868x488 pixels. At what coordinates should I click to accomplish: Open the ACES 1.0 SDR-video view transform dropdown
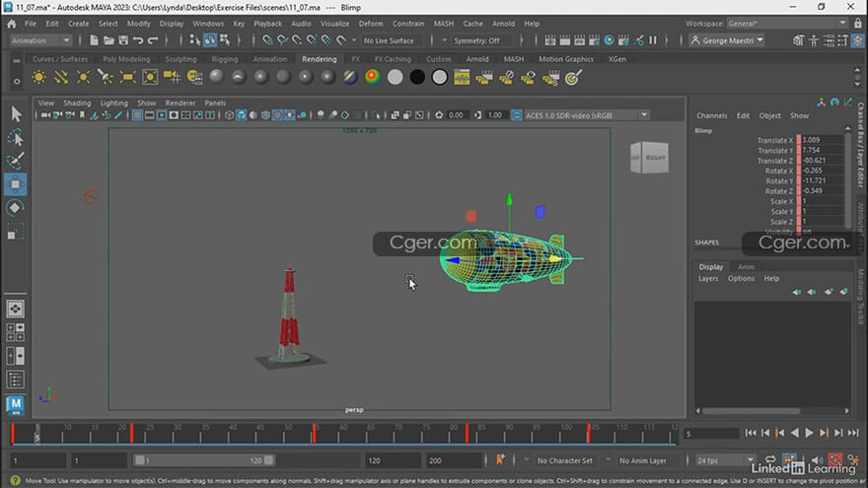[x=586, y=115]
